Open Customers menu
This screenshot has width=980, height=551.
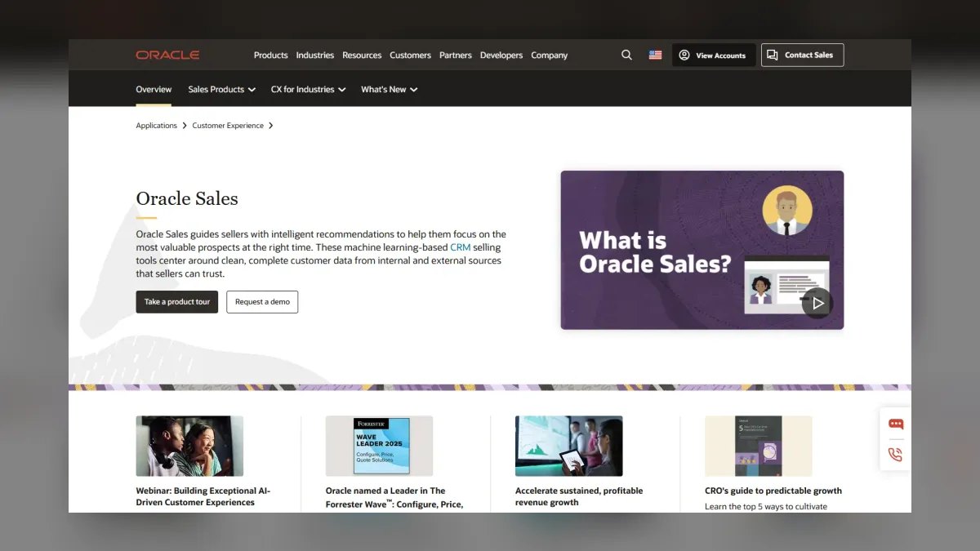pyautogui.click(x=410, y=55)
